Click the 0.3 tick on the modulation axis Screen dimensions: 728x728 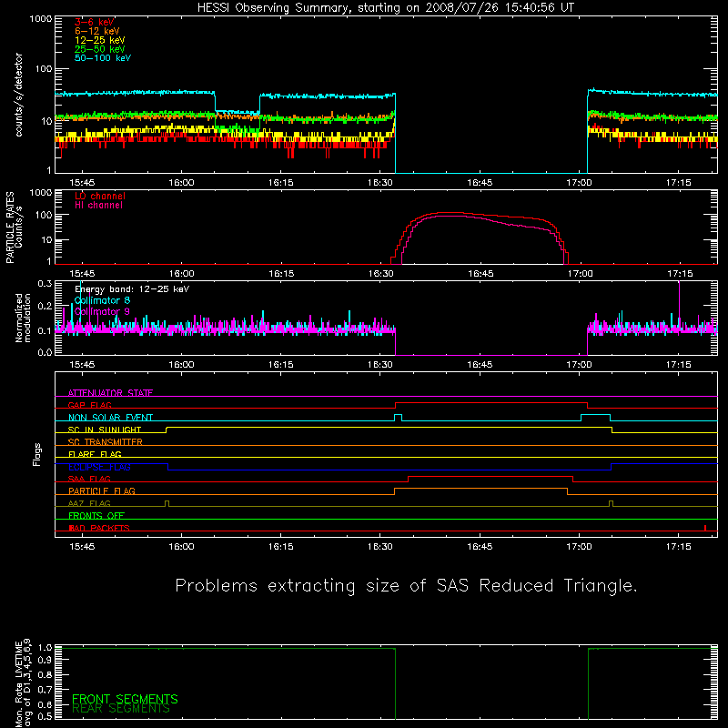pyautogui.click(x=45, y=283)
